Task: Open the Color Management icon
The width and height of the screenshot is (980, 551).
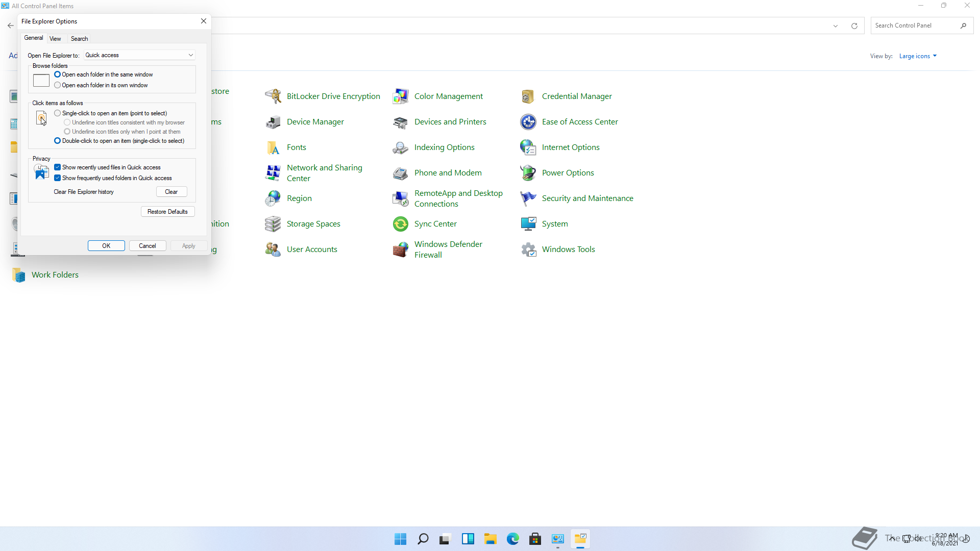Action: 401,96
